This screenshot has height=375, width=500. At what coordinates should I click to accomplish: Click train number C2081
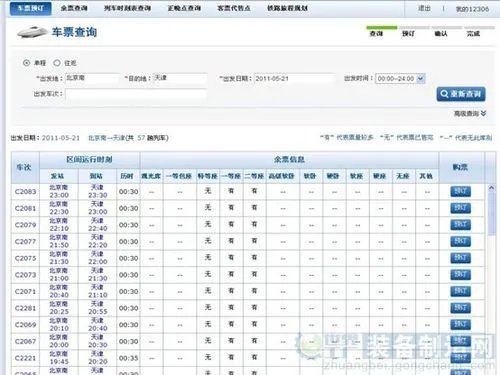click(25, 208)
